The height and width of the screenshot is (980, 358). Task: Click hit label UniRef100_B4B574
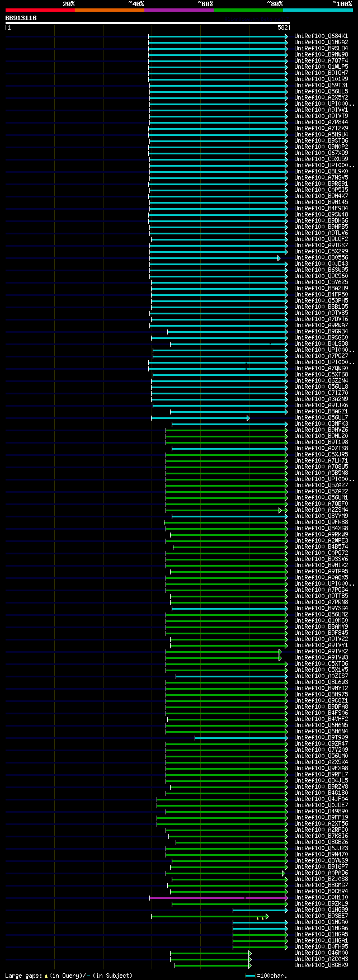(321, 547)
